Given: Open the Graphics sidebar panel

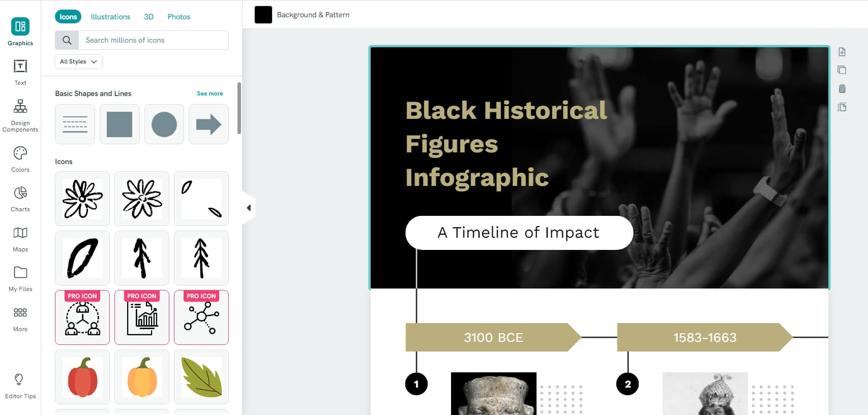Looking at the screenshot, I should click(x=20, y=32).
